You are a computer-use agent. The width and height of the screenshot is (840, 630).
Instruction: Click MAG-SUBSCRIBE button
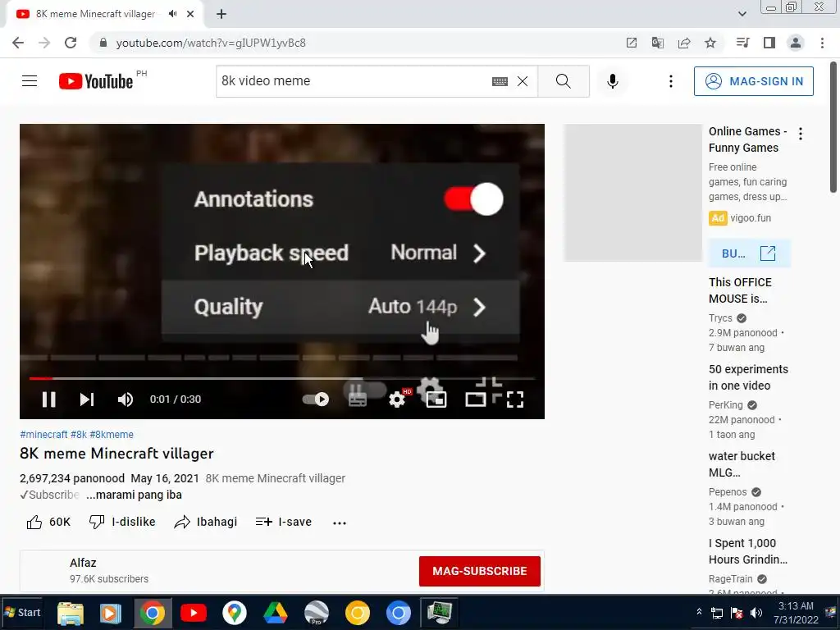(x=479, y=571)
